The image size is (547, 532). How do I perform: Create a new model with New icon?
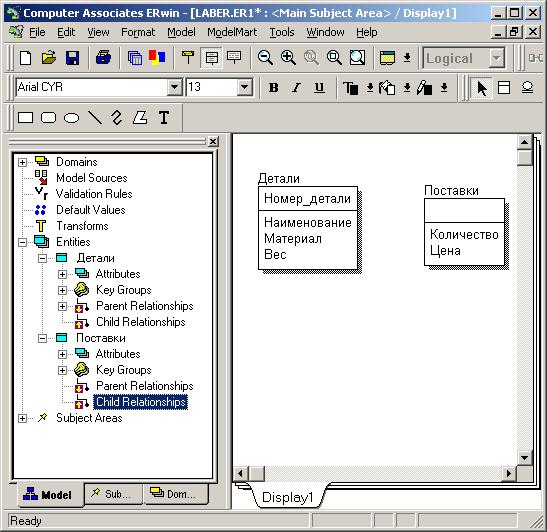click(25, 58)
